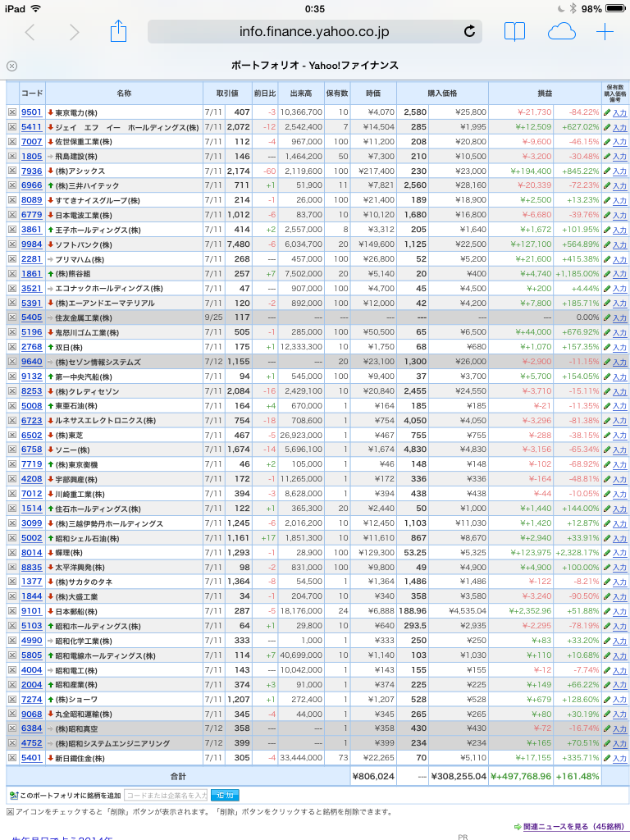The width and height of the screenshot is (630, 840).
Task: Open iCloud tabs icon
Action: click(x=561, y=32)
